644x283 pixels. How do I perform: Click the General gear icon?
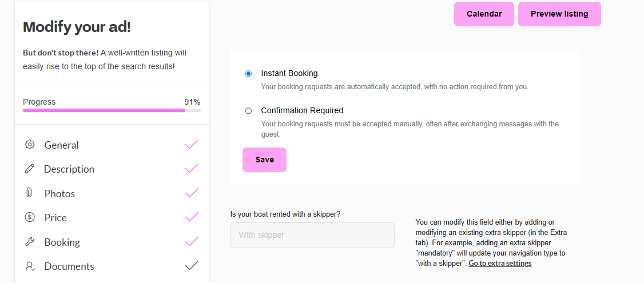[x=30, y=145]
